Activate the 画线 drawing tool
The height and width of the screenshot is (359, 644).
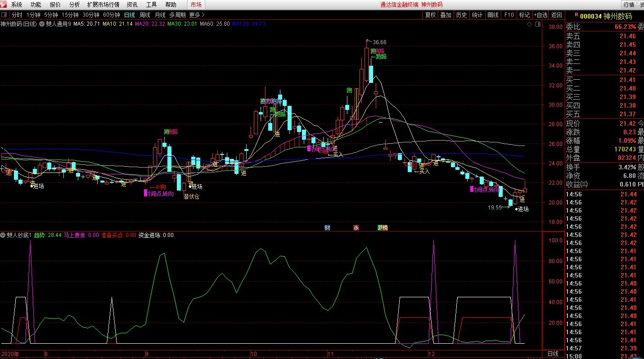(493, 15)
